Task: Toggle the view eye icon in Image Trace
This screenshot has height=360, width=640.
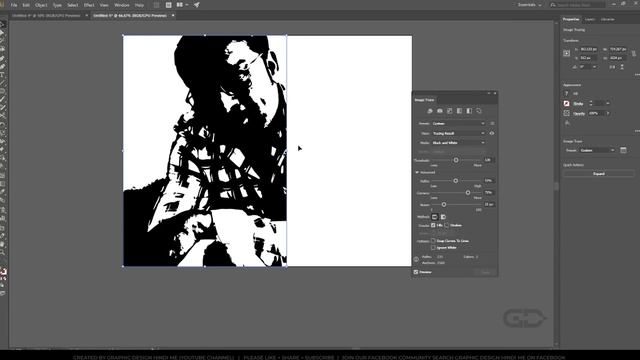Action: (x=492, y=133)
